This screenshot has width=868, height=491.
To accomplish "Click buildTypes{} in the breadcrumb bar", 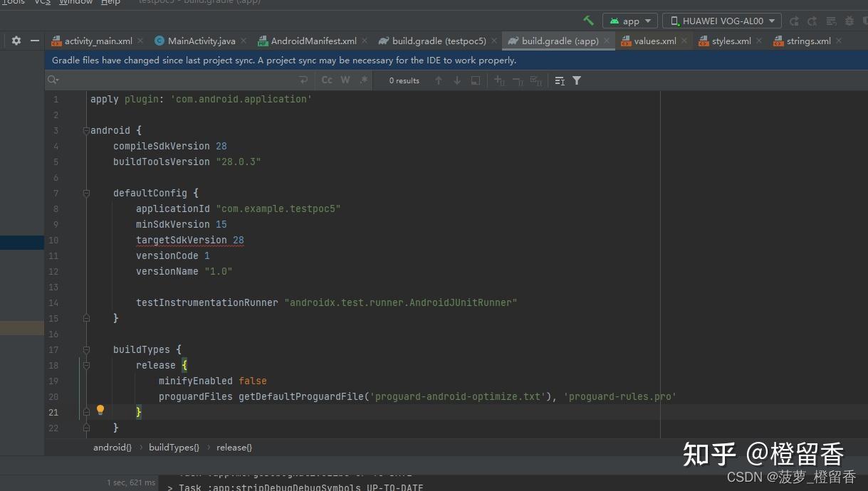I will click(x=174, y=448).
